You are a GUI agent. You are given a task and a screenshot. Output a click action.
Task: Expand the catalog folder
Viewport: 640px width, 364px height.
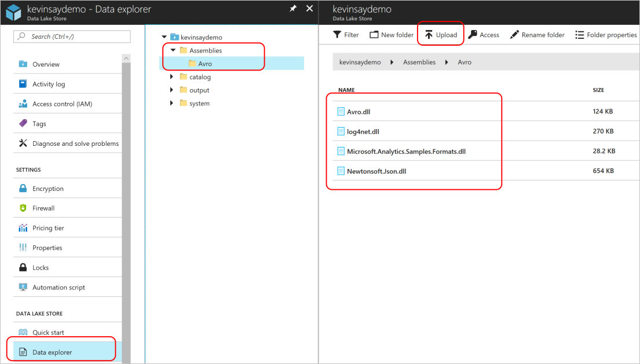tap(172, 76)
